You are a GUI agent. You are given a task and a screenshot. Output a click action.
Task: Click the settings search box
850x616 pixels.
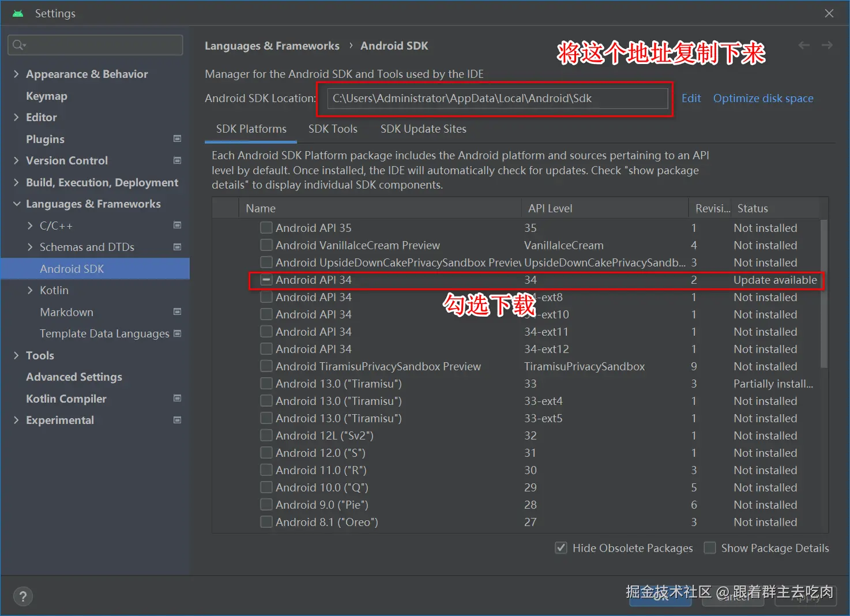tap(95, 45)
